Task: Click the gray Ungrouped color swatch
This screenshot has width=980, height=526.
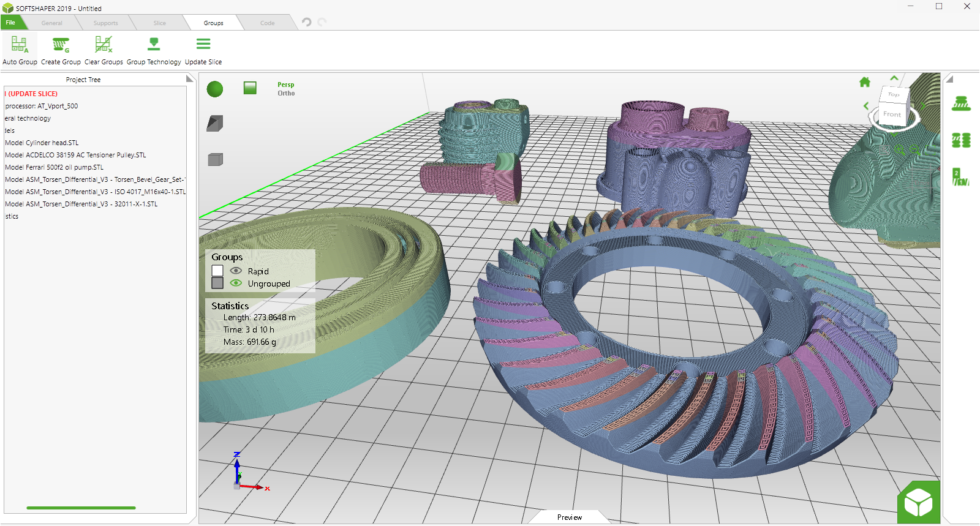Action: click(217, 283)
